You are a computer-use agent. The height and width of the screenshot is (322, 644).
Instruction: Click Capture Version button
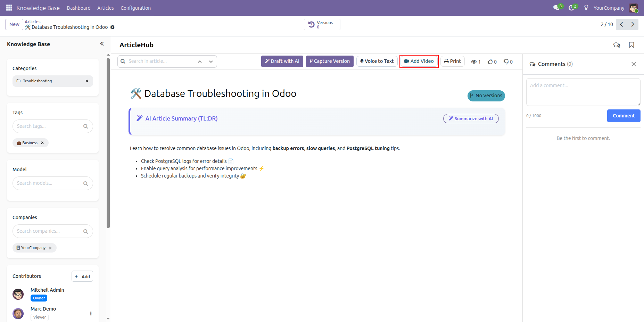pos(330,61)
